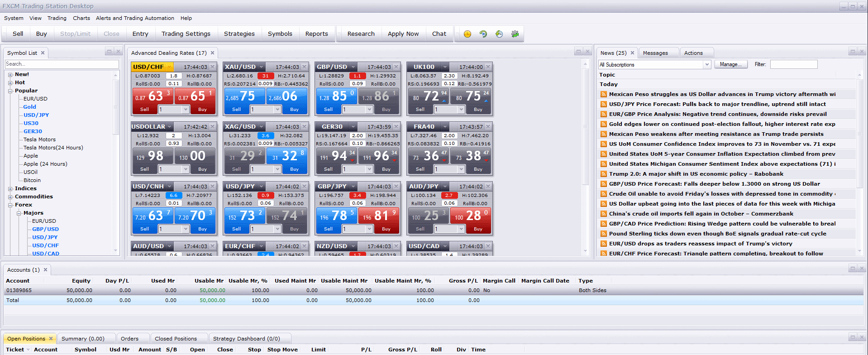
Task: Open the System menu
Action: 14,18
